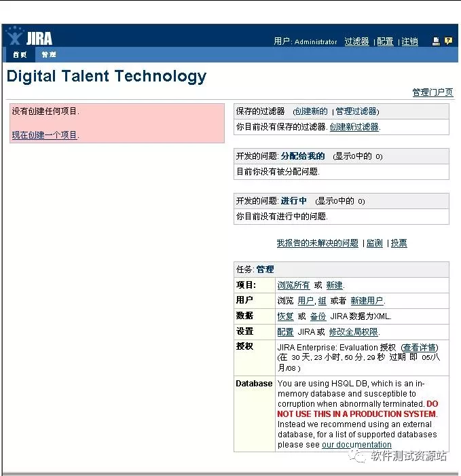This screenshot has height=476, width=461.
Task: Click the 注销 logout link
Action: [409, 41]
